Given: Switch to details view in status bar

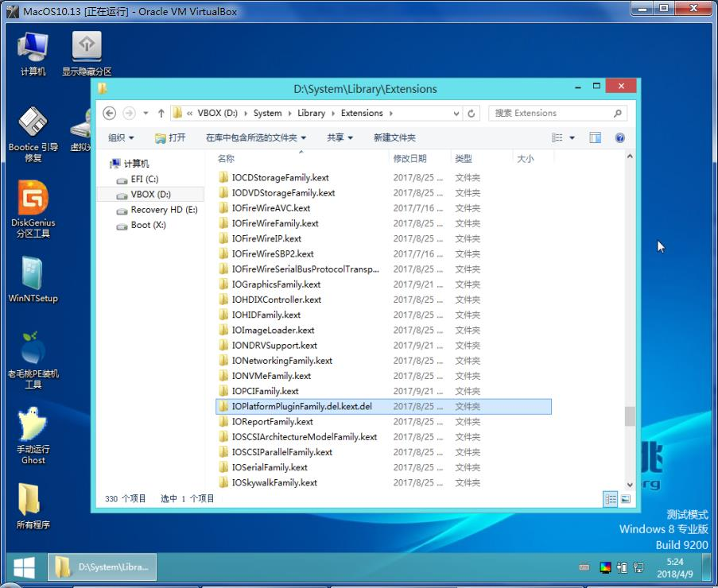Looking at the screenshot, I should pos(611,499).
